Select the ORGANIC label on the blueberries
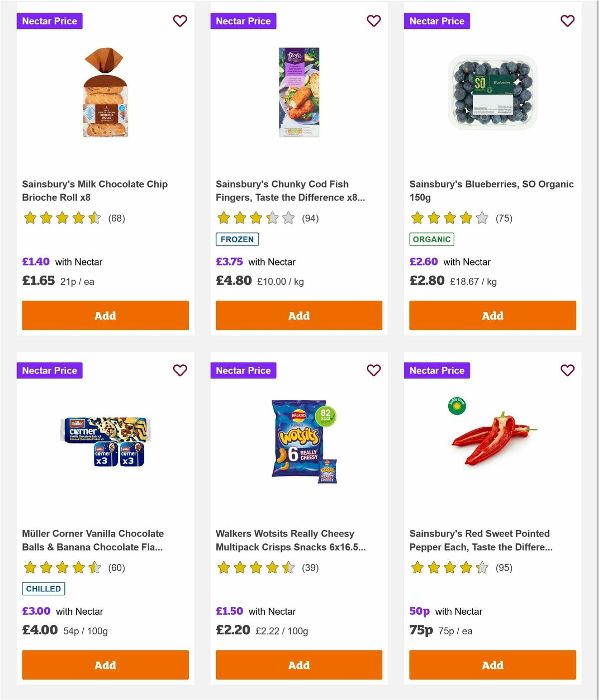Image resolution: width=599 pixels, height=700 pixels. (x=432, y=239)
